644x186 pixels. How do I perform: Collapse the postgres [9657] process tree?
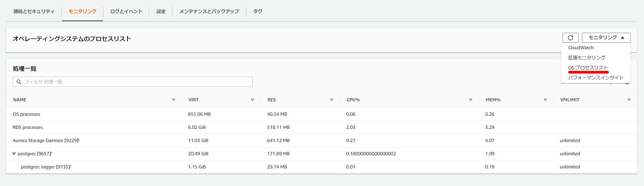point(14,154)
